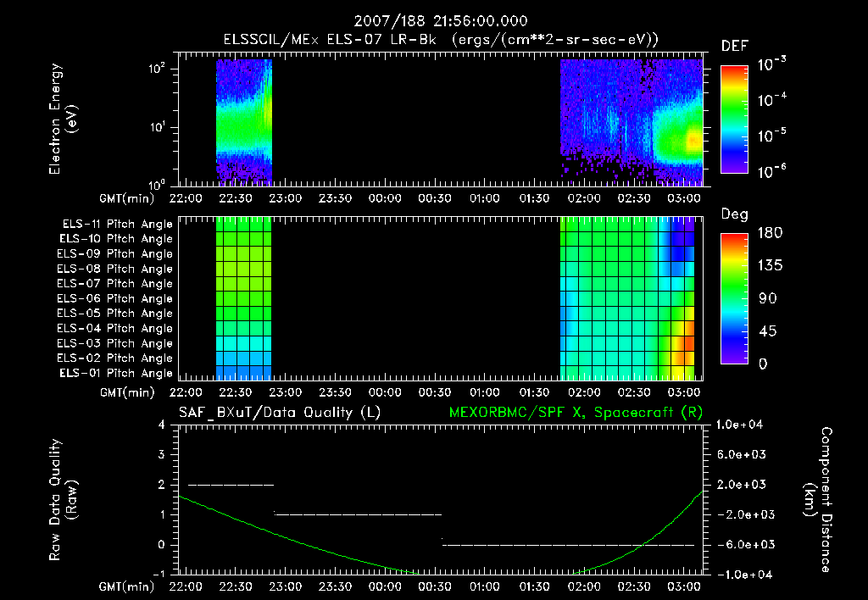Click the ELS-02 Pitch Angle row label
This screenshot has width=868, height=600.
(114, 358)
